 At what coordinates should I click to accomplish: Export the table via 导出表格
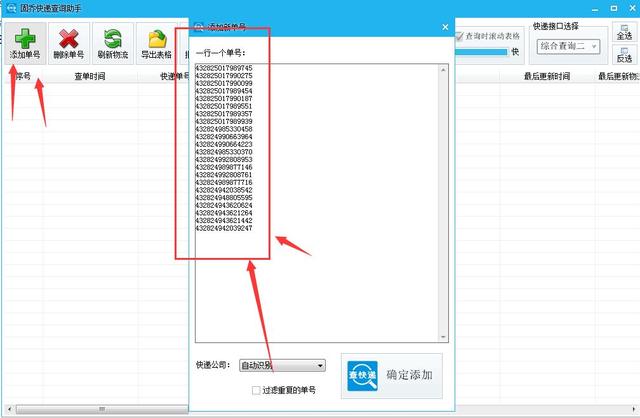(156, 44)
